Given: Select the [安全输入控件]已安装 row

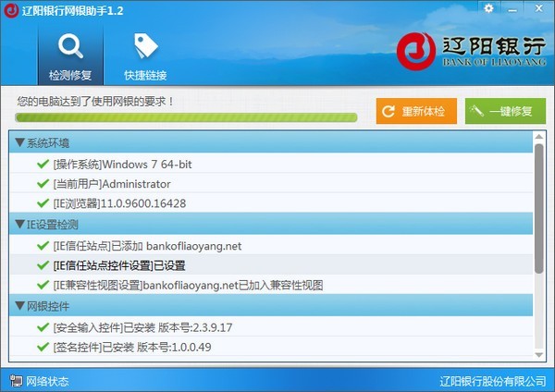Looking at the screenshot, I should pyautogui.click(x=271, y=327).
